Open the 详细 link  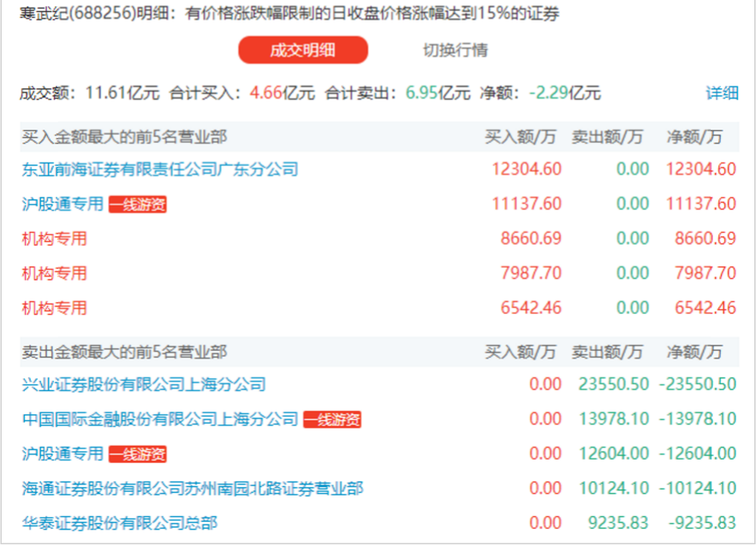pos(723,92)
